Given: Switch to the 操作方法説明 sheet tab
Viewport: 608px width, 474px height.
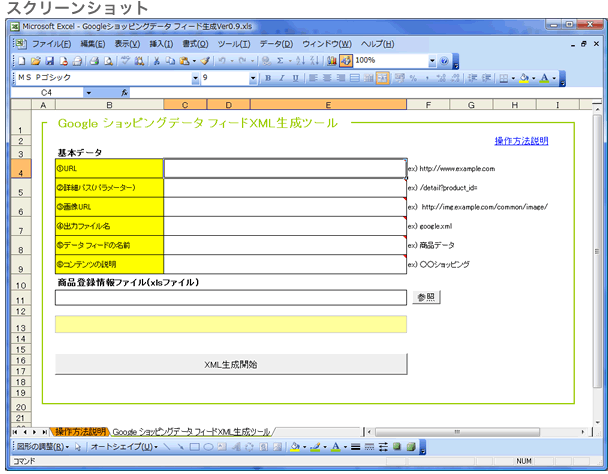Looking at the screenshot, I should click(x=80, y=432).
